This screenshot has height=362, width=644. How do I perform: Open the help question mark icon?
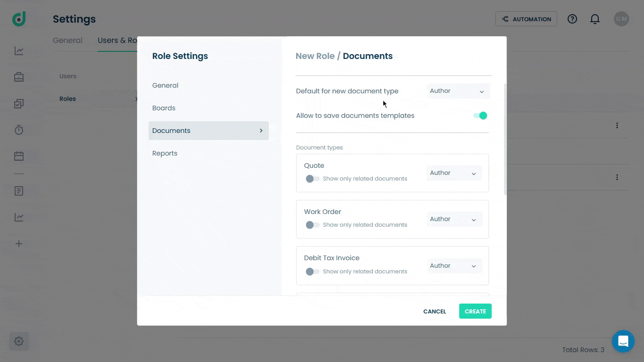point(572,19)
